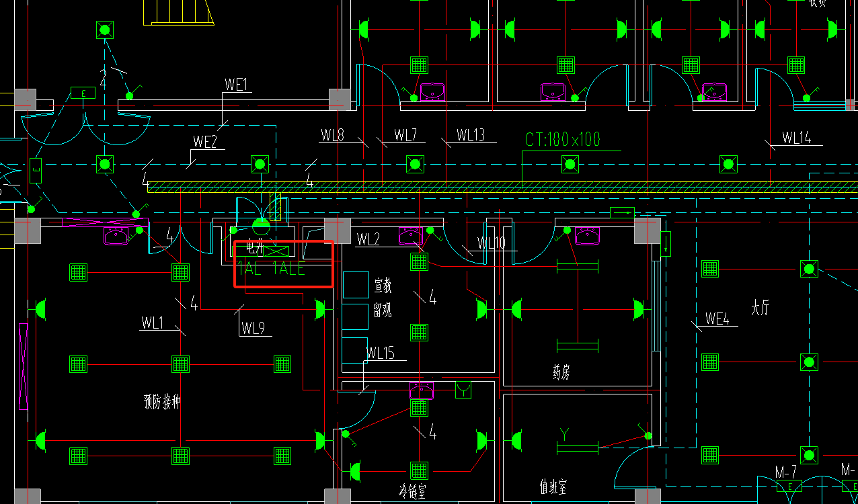
Task: Select the boxed Y symbol in 冷链室
Action: [464, 390]
